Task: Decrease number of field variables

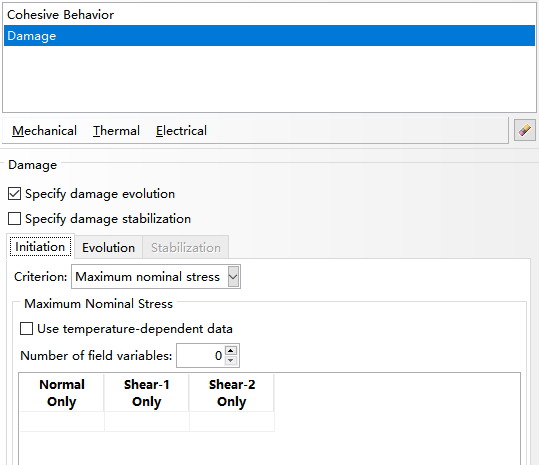Action: (x=231, y=360)
